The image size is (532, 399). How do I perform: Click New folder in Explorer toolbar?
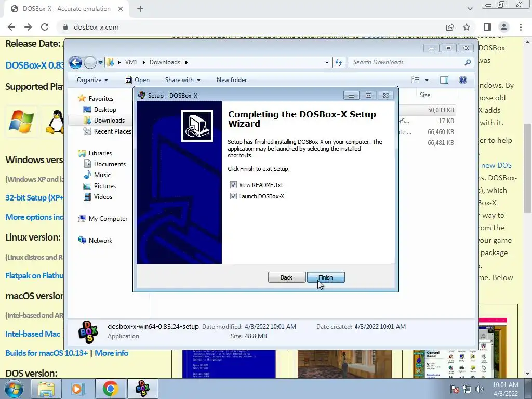(232, 80)
